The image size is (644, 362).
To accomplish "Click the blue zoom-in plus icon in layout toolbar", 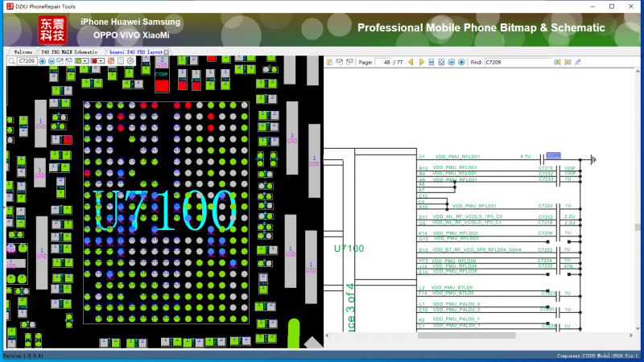I will coord(43,61).
